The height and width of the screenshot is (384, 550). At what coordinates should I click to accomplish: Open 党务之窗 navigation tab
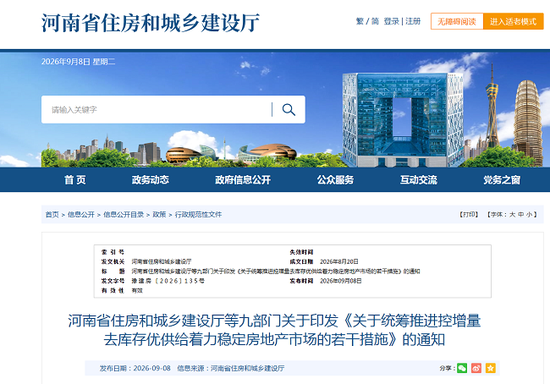[x=502, y=180]
